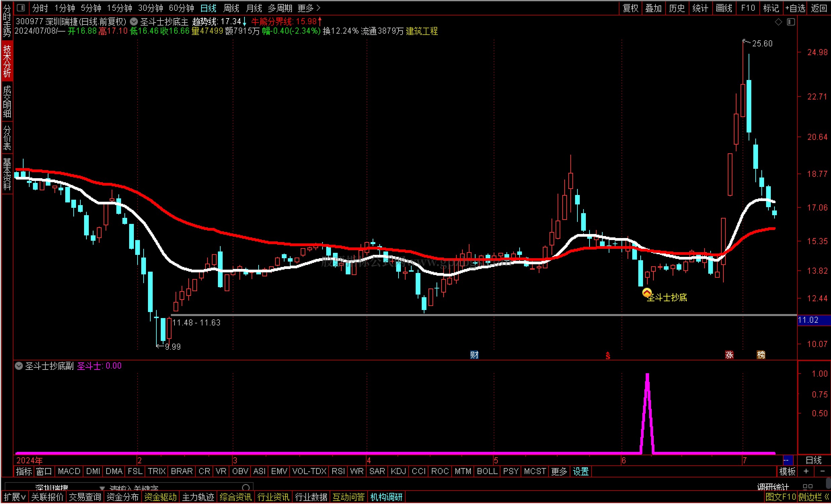Open indicator 设置 settings
The height and width of the screenshot is (504, 831).
(580, 471)
